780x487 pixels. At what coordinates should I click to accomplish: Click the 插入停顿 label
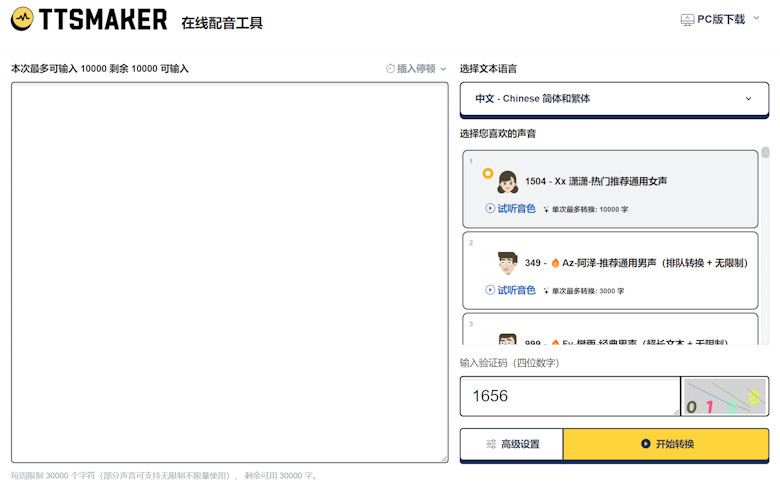[x=416, y=69]
